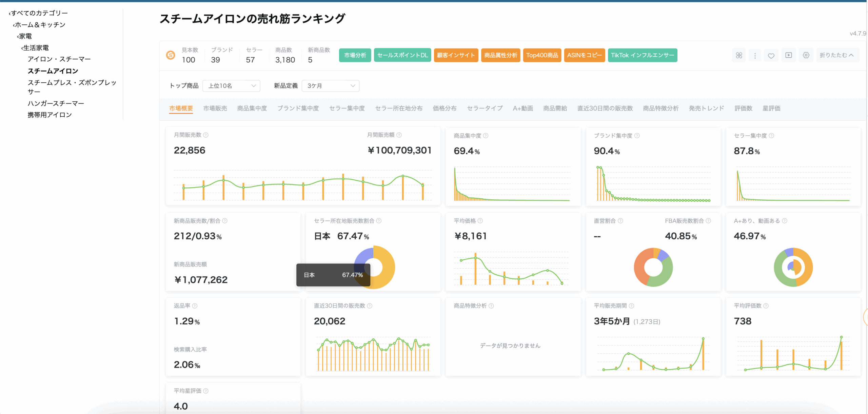Screen dimensions: 868x414
Task: Collapse panel with 折りたたむ button
Action: tap(836, 55)
